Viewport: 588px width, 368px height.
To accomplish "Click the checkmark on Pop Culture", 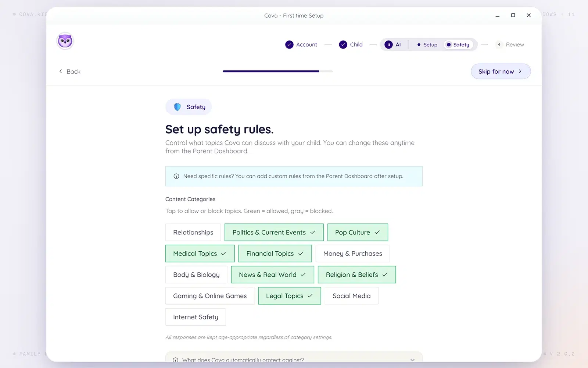I will point(377,232).
